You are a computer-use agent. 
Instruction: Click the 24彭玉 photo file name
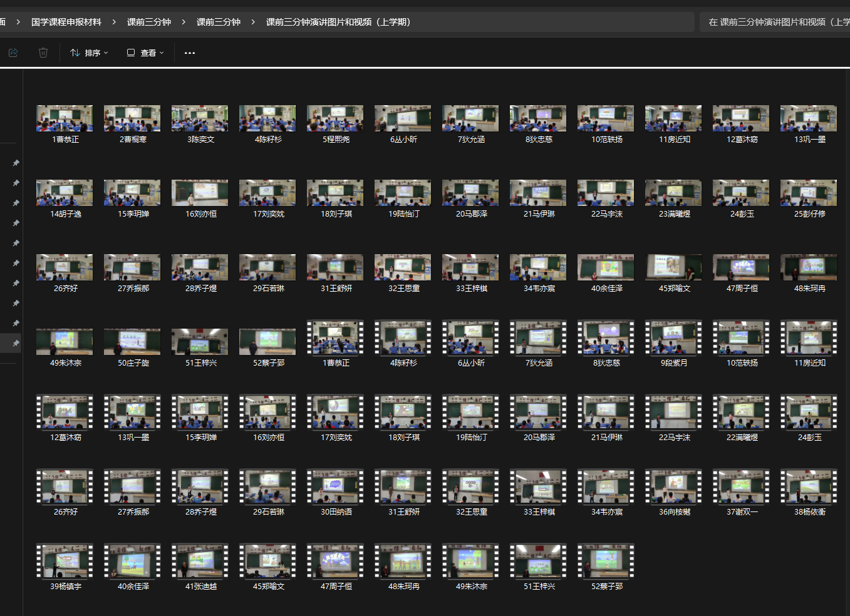click(742, 214)
